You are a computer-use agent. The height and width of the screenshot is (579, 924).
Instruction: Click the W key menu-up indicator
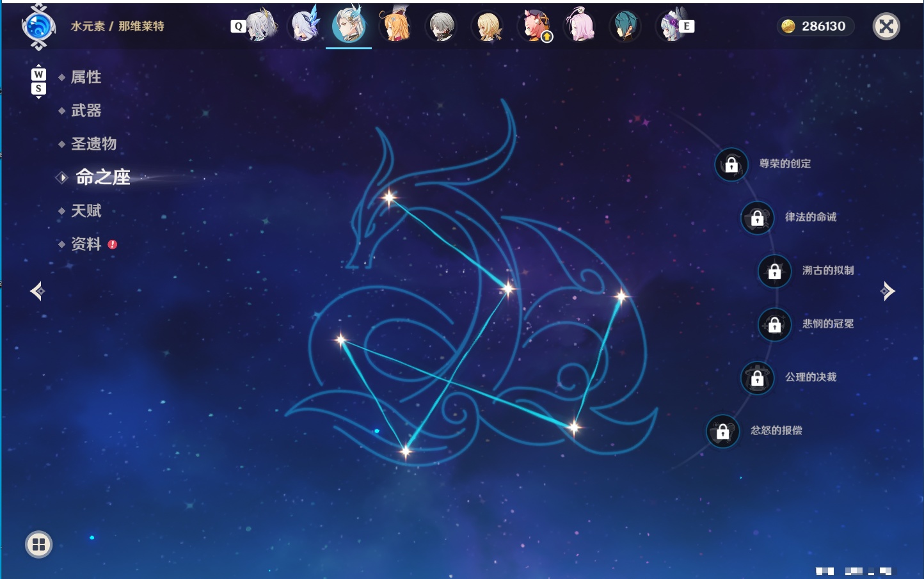click(x=38, y=74)
